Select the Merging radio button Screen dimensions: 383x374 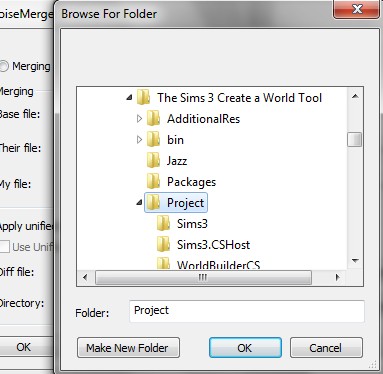point(4,66)
